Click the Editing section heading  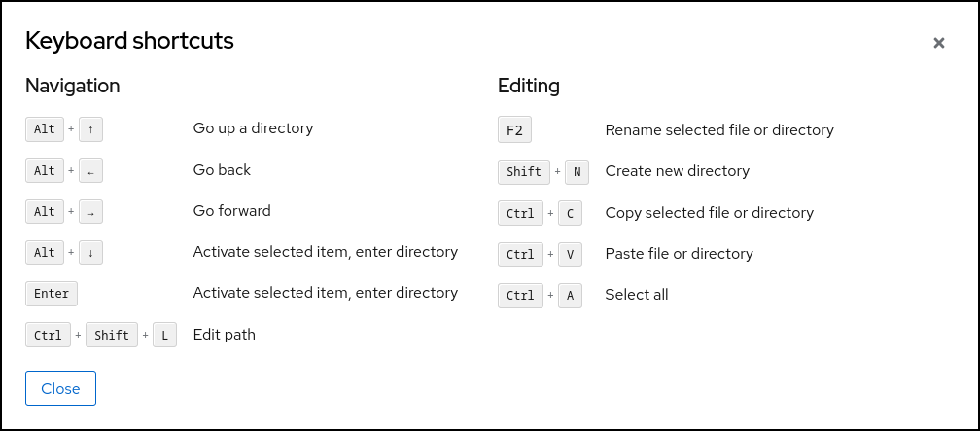[x=529, y=86]
